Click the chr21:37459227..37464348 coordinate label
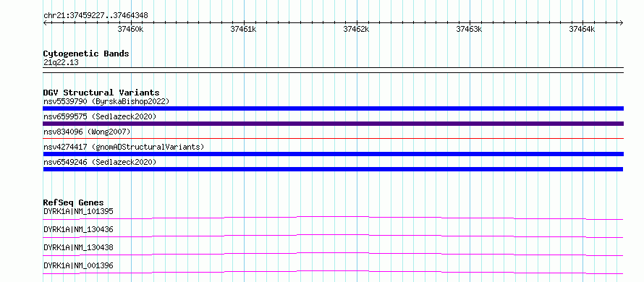The height and width of the screenshot is (282, 644). [96, 16]
